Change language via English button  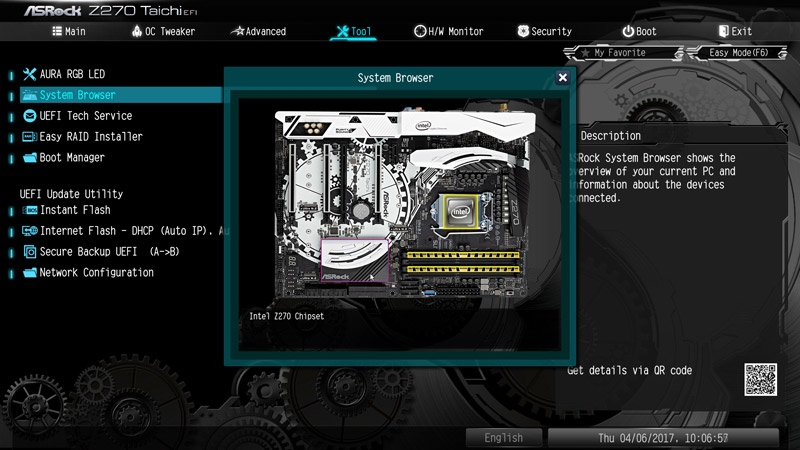504,438
